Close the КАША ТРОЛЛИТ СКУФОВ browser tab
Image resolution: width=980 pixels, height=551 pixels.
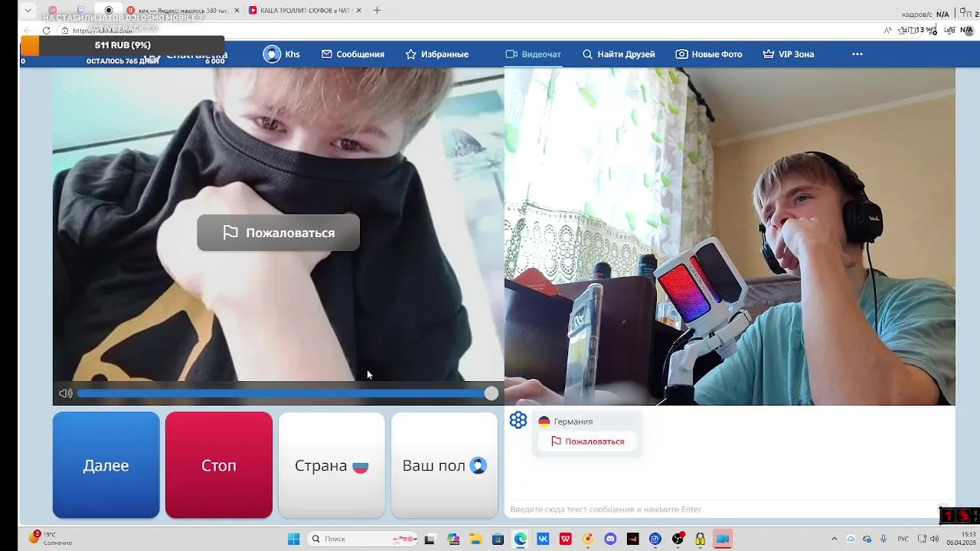tap(358, 11)
